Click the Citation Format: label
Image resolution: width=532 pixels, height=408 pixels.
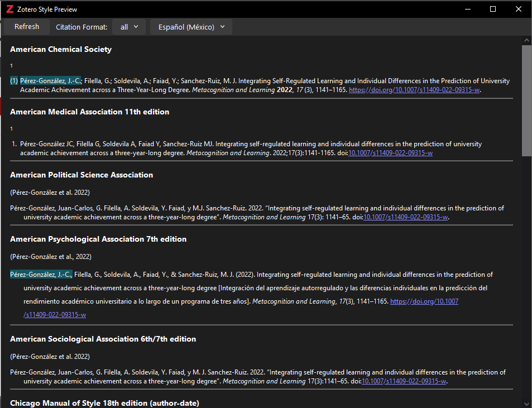tap(82, 27)
